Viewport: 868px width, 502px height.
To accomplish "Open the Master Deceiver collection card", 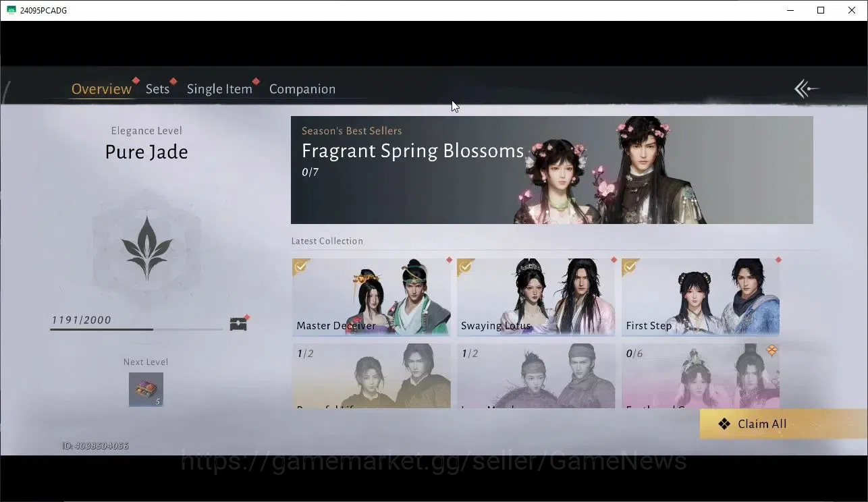I will point(371,297).
